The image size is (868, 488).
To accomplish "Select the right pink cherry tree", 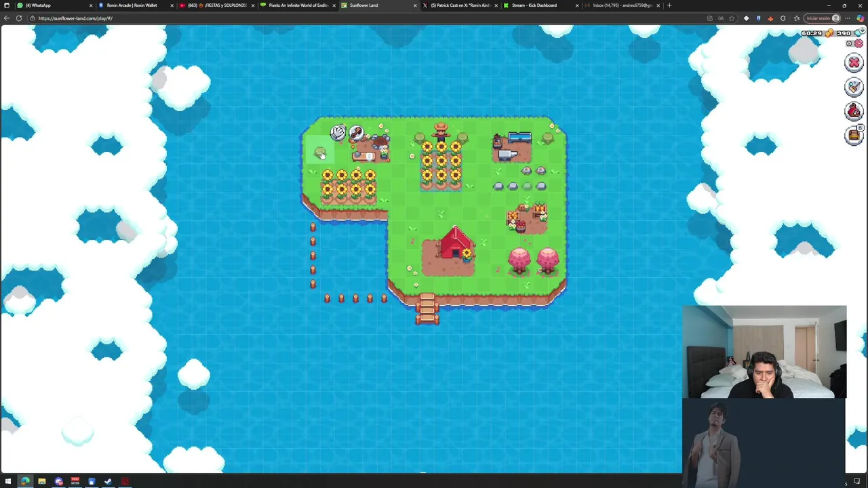I will 548,261.
